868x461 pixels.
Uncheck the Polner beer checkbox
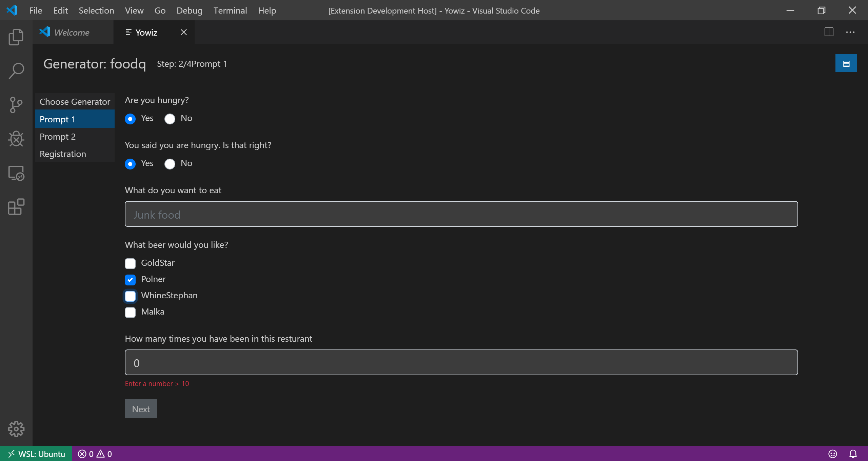click(130, 280)
